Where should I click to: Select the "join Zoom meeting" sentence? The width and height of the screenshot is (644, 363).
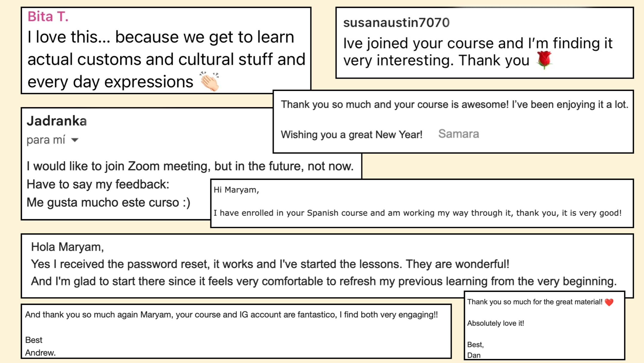pos(190,166)
